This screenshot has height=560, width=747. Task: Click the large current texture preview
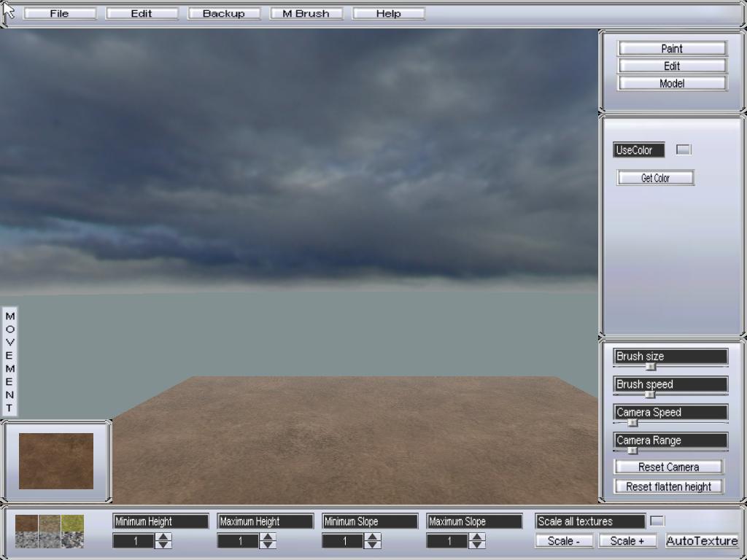point(56,461)
